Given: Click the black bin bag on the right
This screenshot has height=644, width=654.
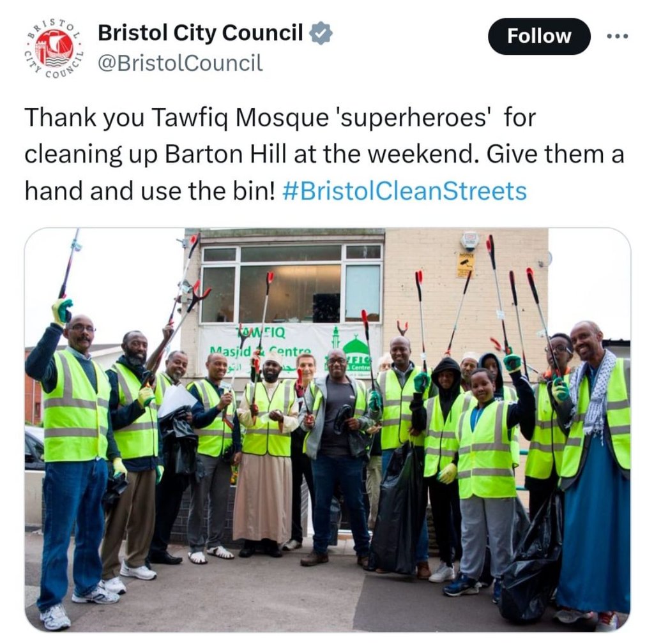Looking at the screenshot, I should click(x=531, y=558).
